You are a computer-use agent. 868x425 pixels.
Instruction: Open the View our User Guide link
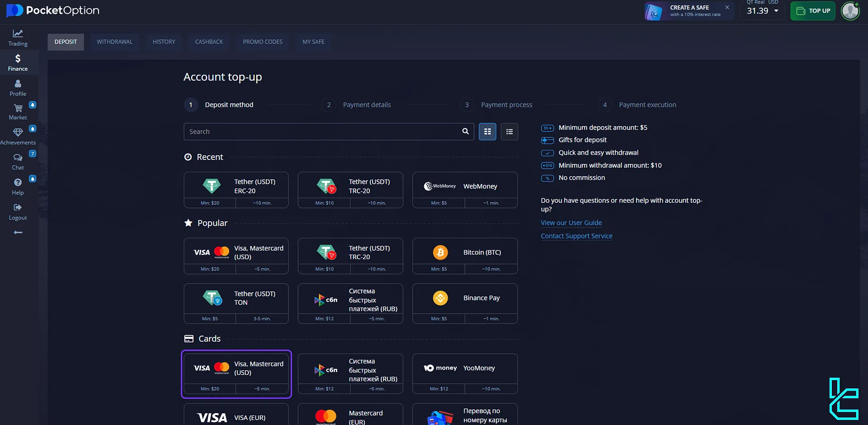(571, 223)
